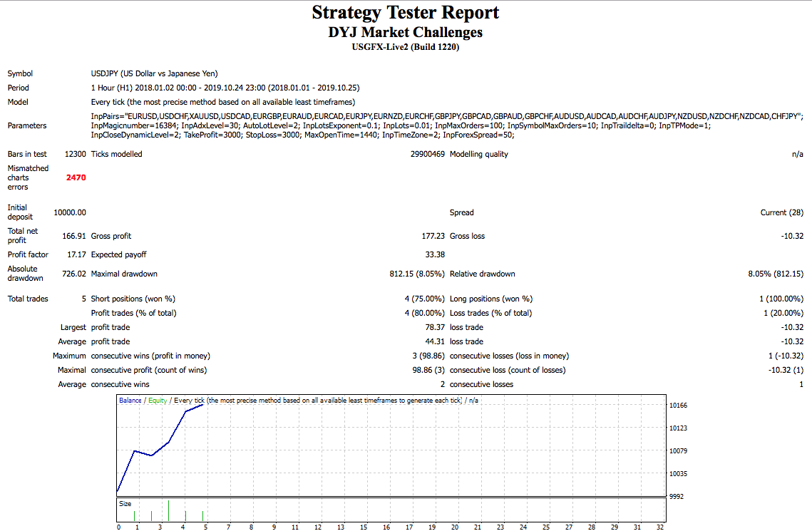Click the 'Parameters' row label
This screenshot has height=531, width=812.
[x=27, y=125]
